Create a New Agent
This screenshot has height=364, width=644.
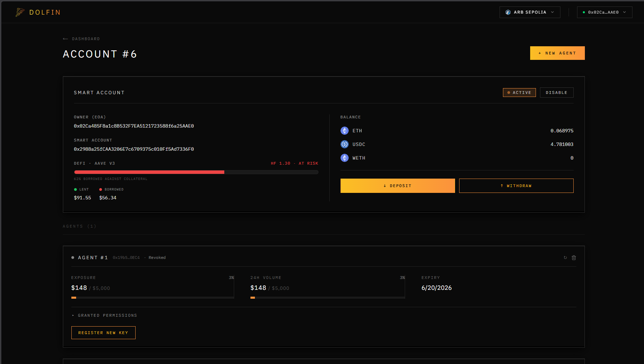pos(557,53)
